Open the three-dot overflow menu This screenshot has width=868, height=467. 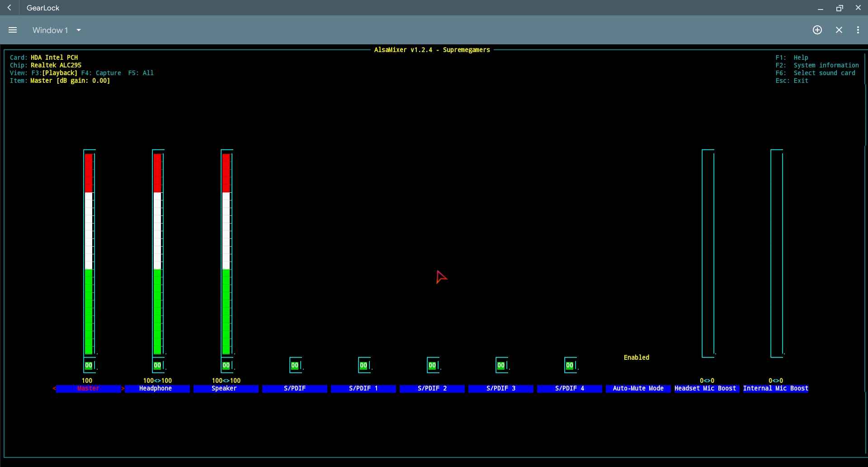click(x=858, y=30)
